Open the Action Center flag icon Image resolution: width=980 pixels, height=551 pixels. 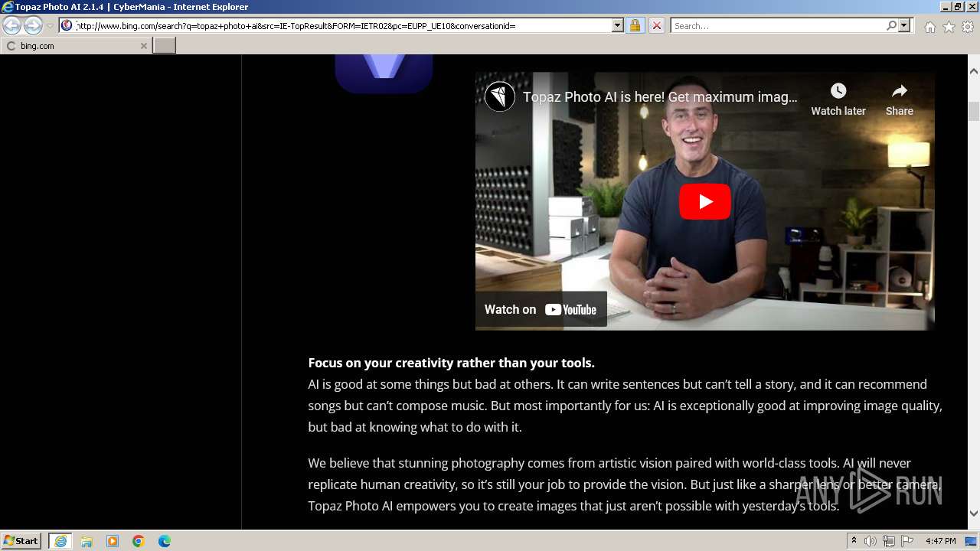click(907, 541)
